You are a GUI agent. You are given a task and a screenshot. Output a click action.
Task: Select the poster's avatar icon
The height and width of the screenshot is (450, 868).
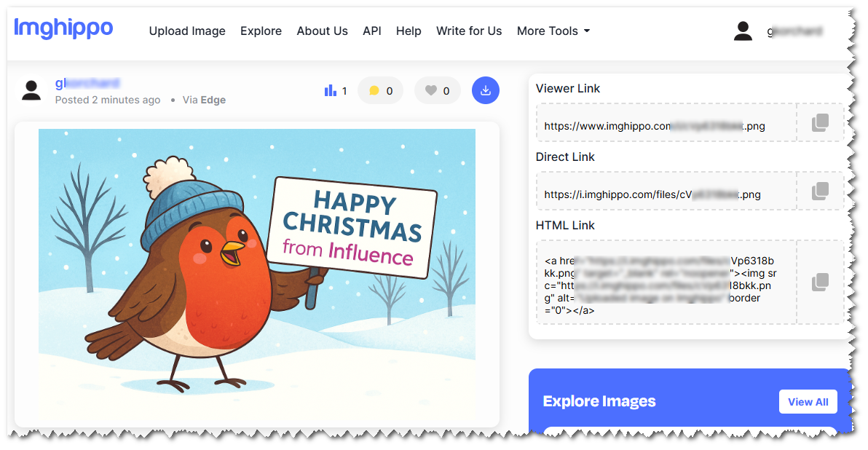[x=31, y=90]
